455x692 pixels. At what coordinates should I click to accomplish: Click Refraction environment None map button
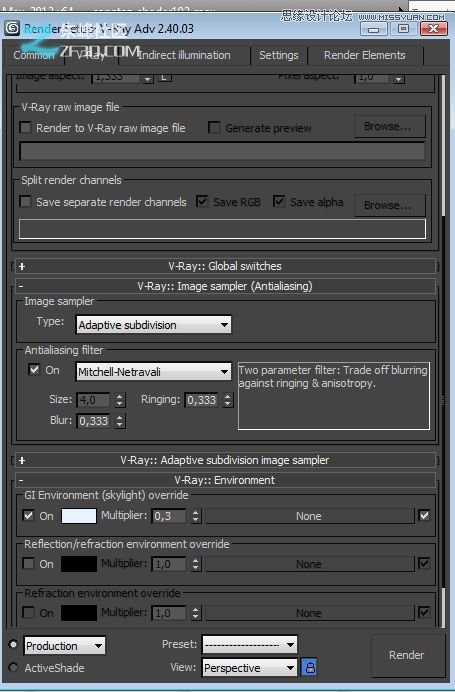point(309,613)
